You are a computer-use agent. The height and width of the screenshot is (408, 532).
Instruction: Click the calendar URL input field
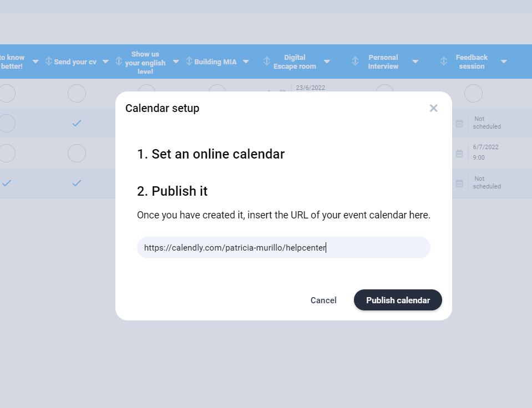283,248
